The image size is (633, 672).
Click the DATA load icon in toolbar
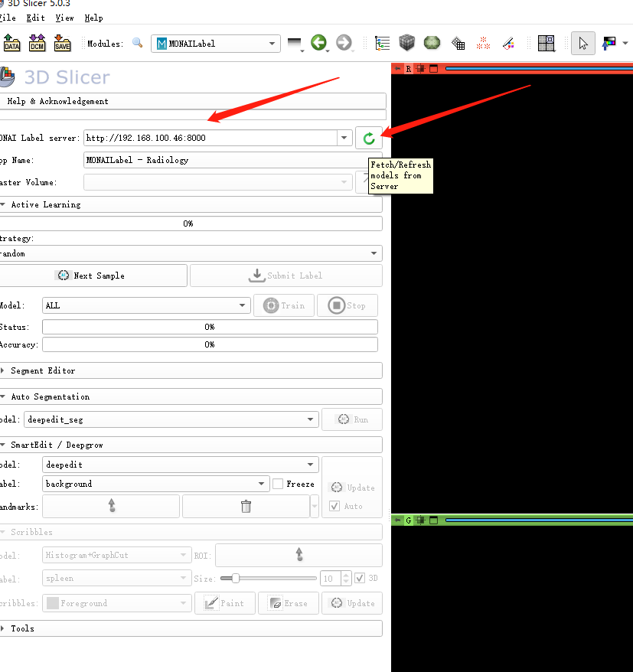[11, 44]
